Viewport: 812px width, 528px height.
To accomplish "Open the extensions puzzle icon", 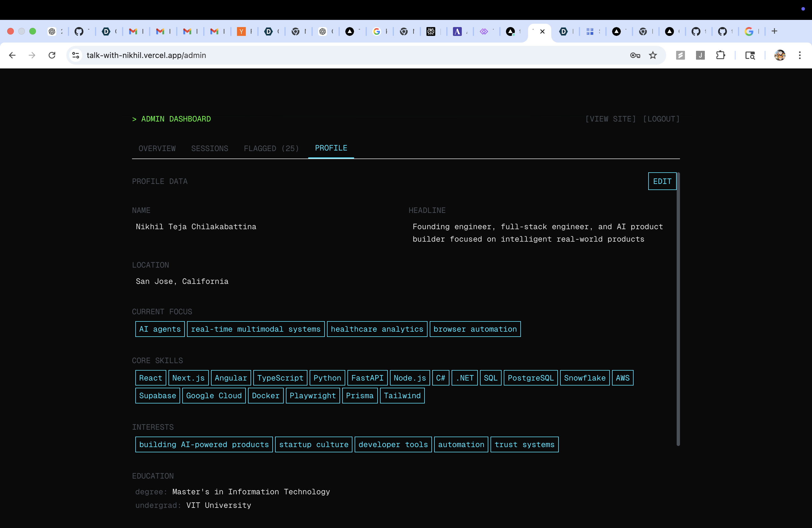I will click(720, 55).
